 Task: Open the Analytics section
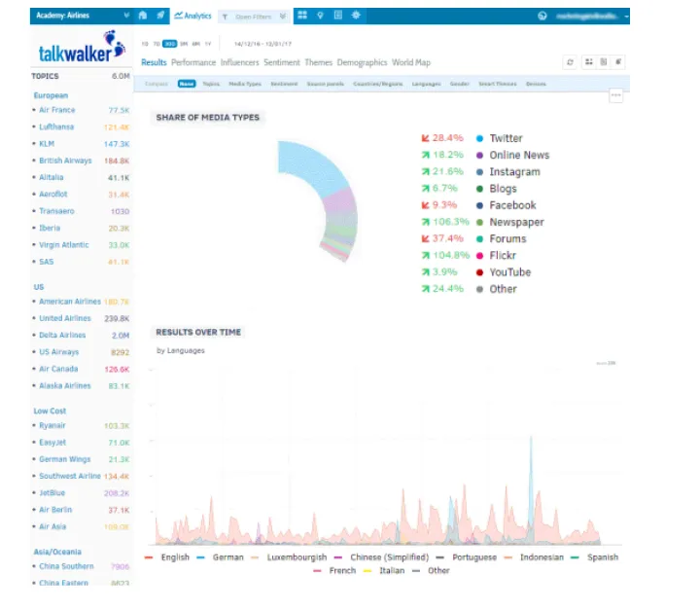pos(192,16)
